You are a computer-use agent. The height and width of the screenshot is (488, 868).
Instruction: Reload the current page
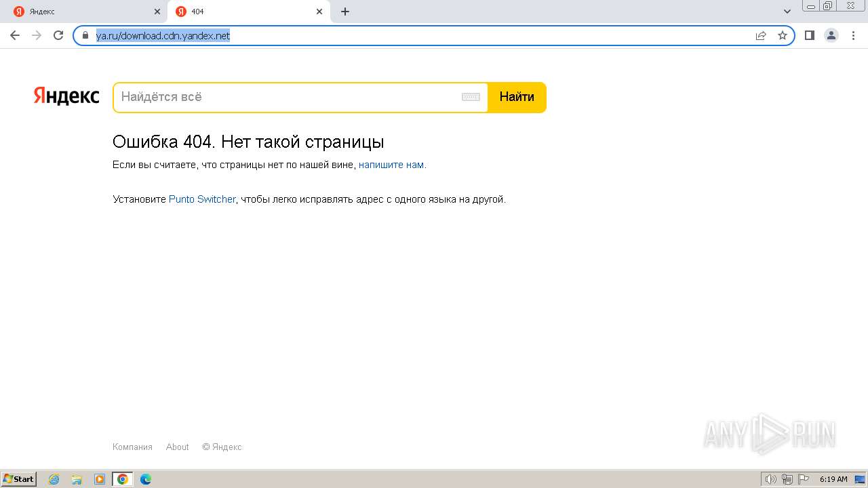(x=58, y=35)
